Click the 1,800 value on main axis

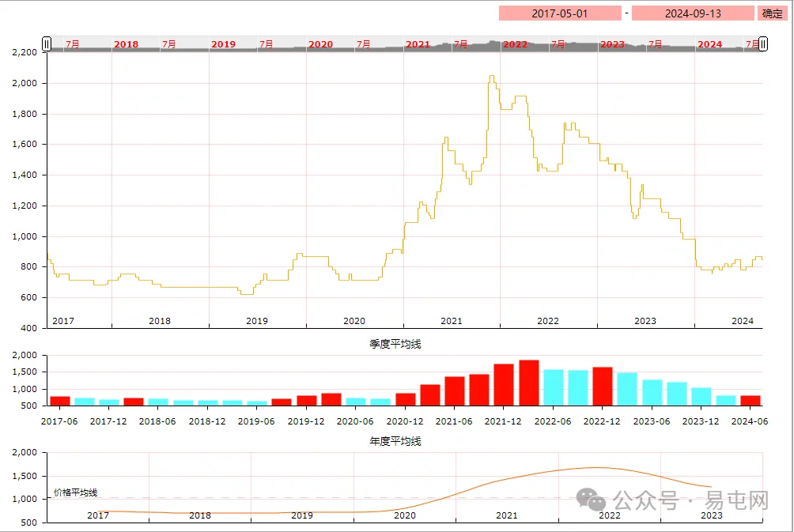25,114
